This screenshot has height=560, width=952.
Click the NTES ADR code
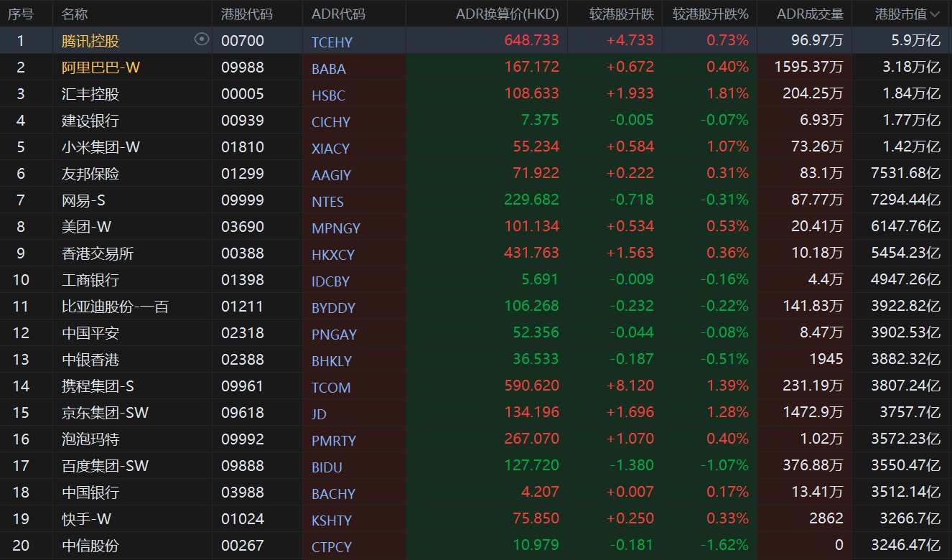click(327, 202)
